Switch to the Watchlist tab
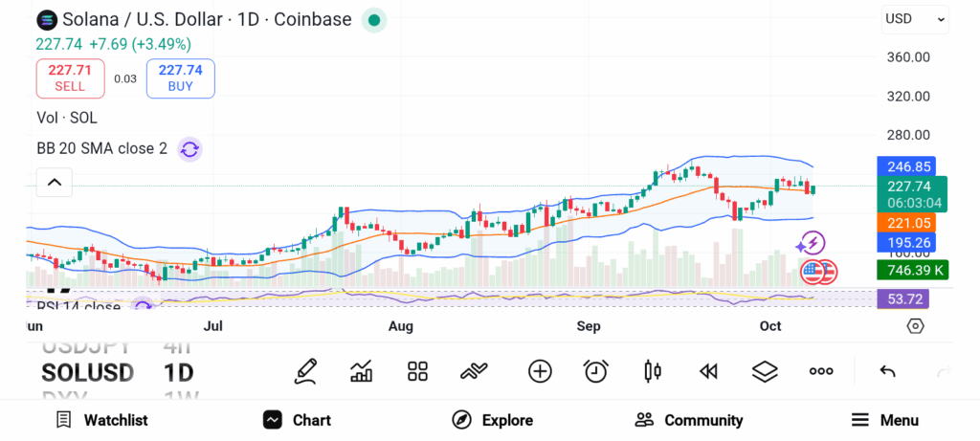980x441 pixels. 101,420
